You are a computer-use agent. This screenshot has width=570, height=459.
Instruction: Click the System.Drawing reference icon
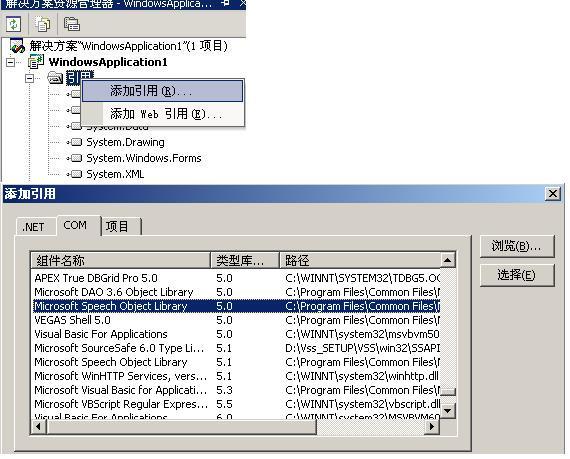tap(75, 142)
